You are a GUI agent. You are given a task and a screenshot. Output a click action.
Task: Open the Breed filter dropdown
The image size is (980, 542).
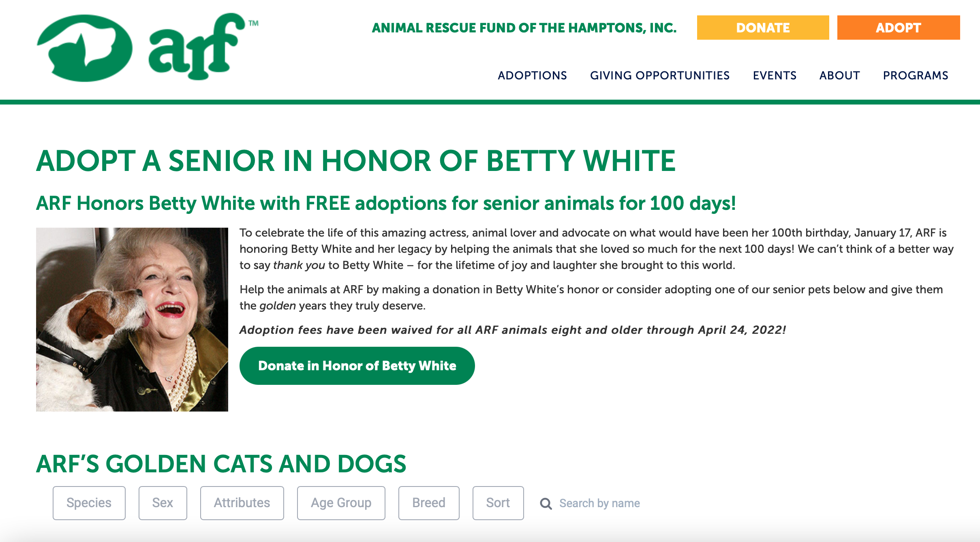tap(429, 503)
